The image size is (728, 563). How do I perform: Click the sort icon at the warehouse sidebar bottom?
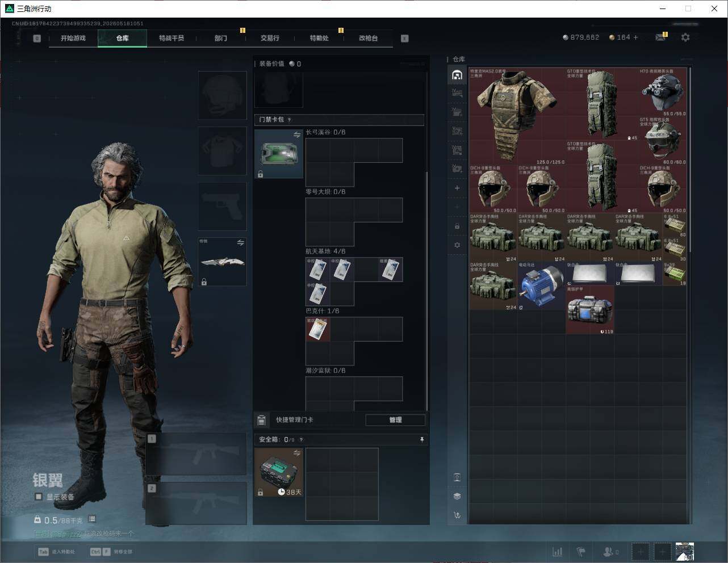point(457,515)
